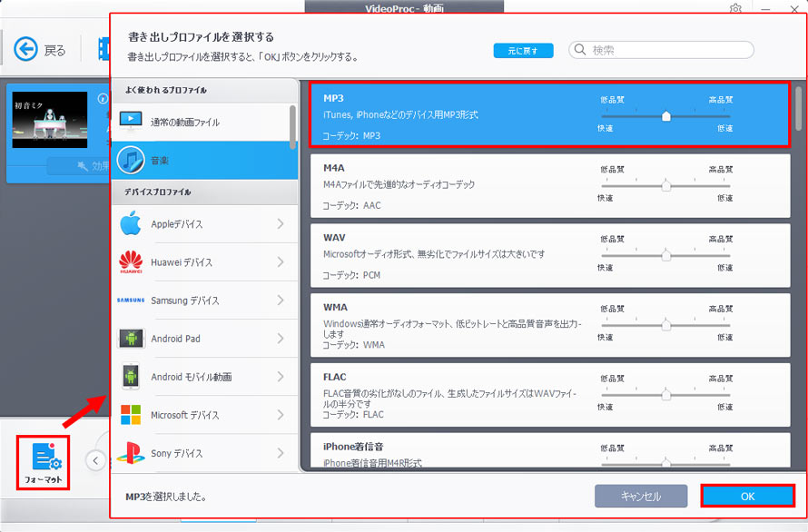
Task: Choose the M4A profile entry
Action: (550, 185)
